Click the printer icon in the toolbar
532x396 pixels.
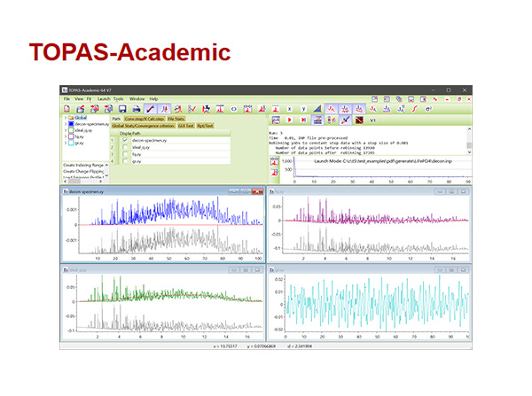pyautogui.click(x=137, y=109)
